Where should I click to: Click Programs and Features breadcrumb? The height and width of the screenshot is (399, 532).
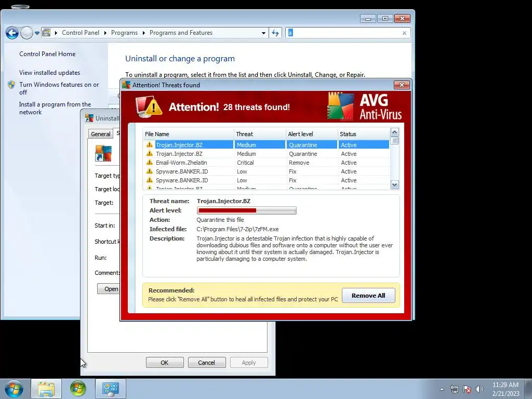click(x=181, y=33)
